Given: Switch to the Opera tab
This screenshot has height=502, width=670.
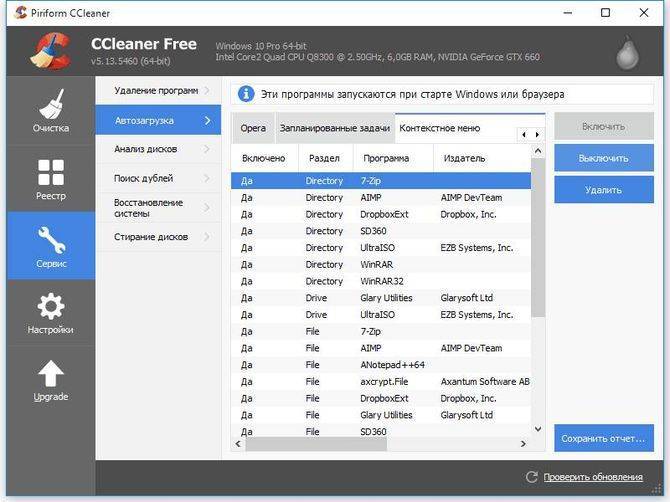Looking at the screenshot, I should 253,128.
